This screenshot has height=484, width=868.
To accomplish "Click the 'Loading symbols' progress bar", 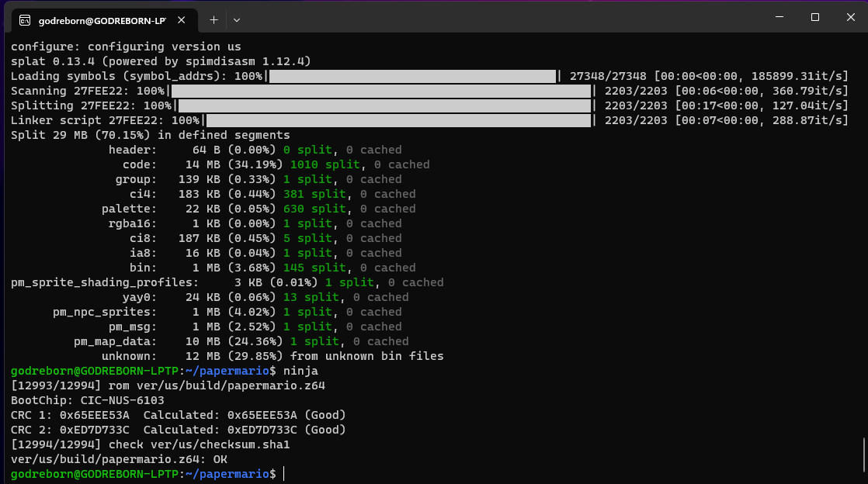I will pyautogui.click(x=412, y=76).
